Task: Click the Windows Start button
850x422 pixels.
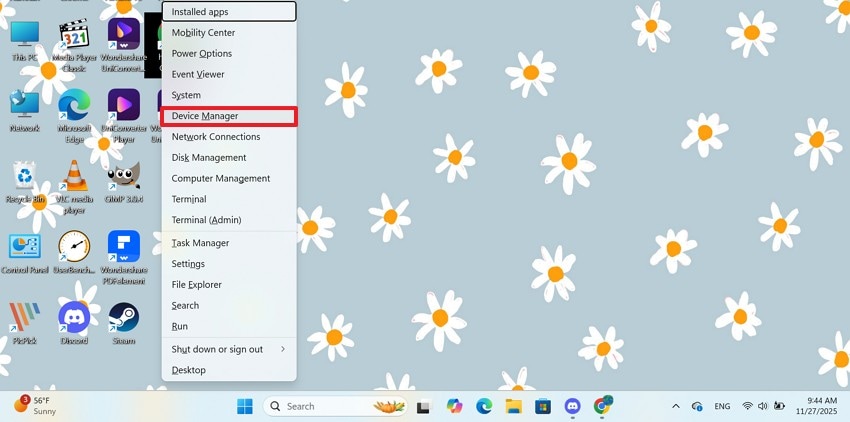Action: tap(244, 406)
